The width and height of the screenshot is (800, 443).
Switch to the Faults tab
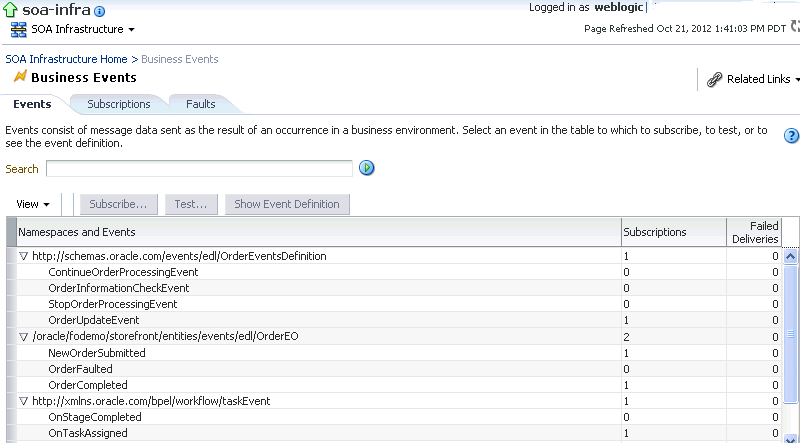(201, 104)
